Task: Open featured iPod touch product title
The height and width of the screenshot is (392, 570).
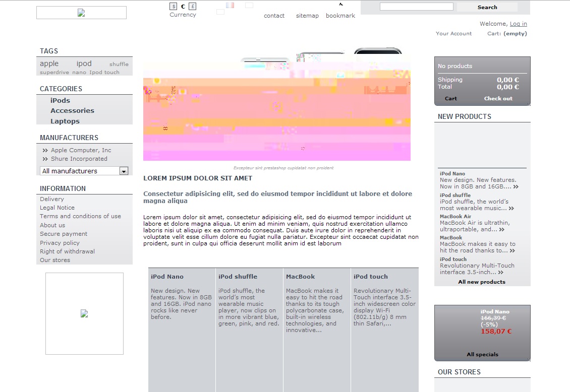Action: pos(370,277)
